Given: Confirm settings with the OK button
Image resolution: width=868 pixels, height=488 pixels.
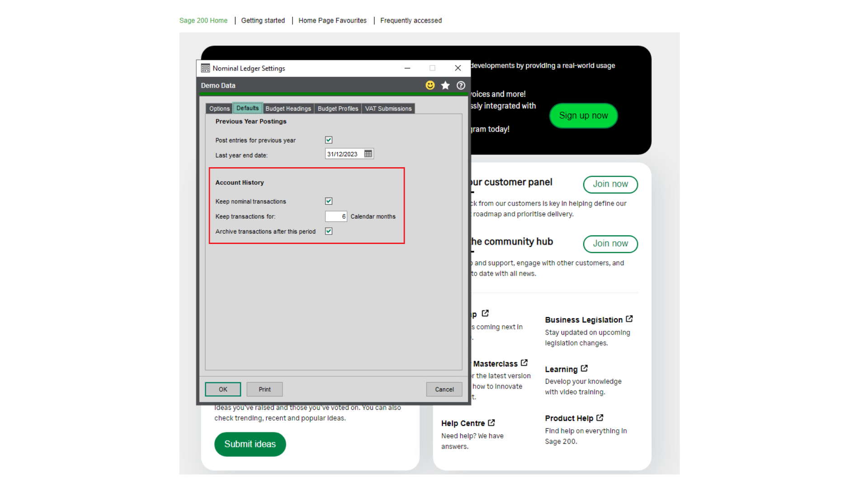Looking at the screenshot, I should coord(222,389).
